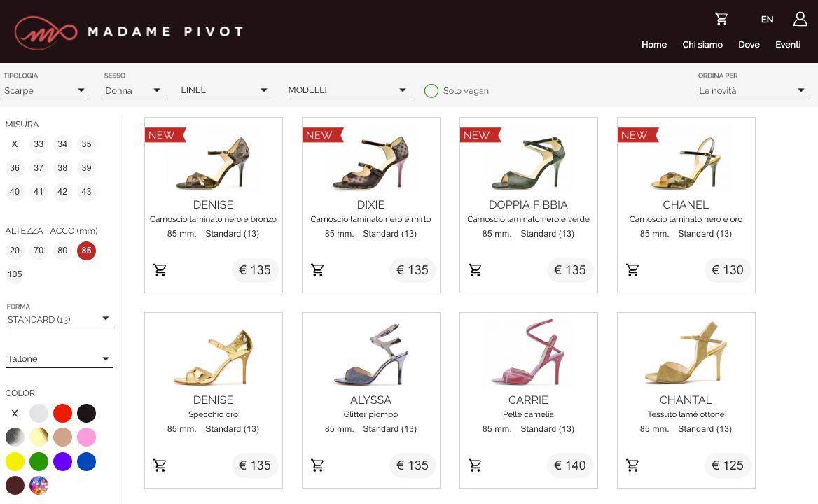This screenshot has width=818, height=504.
Task: Enable the Solo vegan filter
Action: point(431,91)
